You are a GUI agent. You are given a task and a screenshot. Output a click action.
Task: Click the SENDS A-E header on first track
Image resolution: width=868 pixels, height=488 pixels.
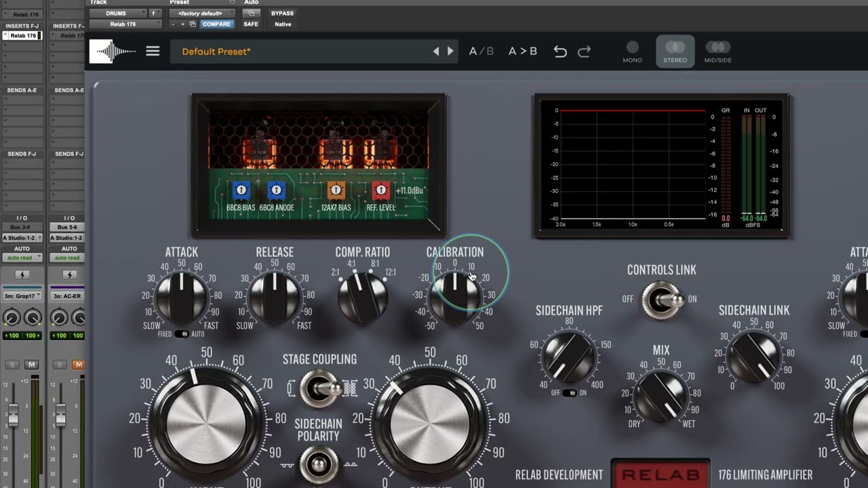[22, 90]
